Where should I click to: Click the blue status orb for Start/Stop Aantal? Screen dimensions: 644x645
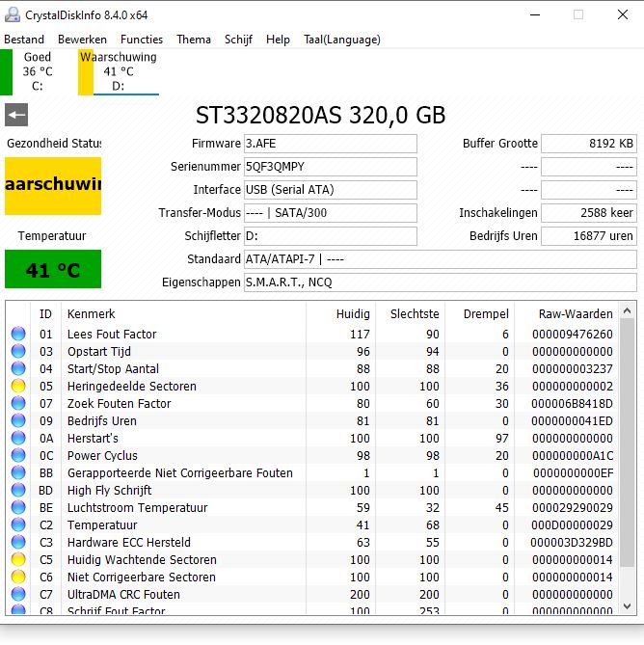pos(18,368)
